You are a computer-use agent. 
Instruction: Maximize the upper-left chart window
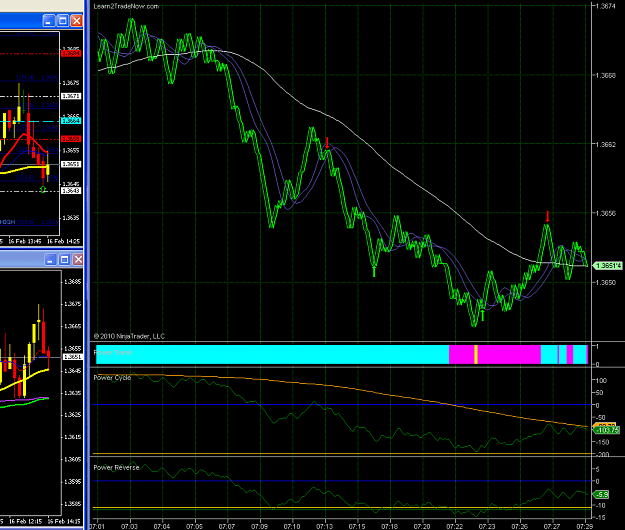(63, 21)
